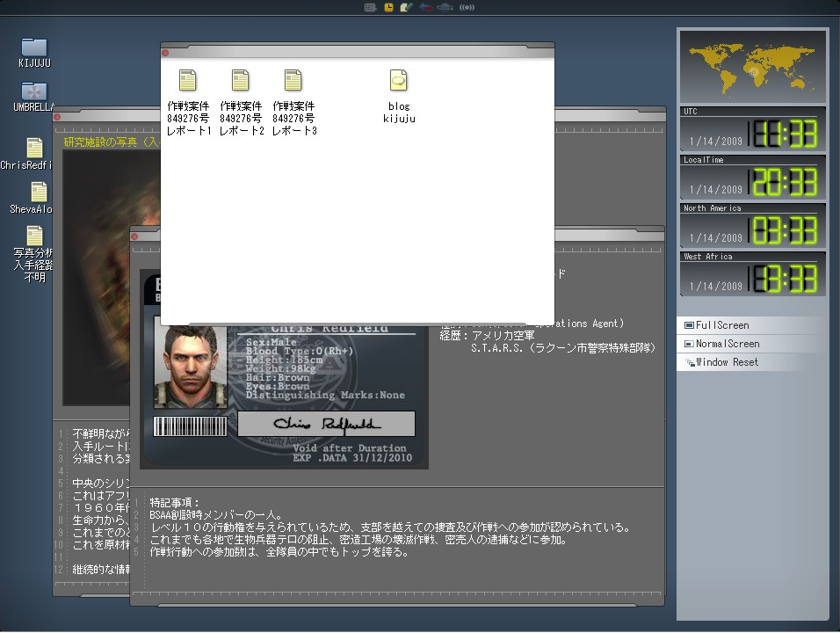Click the S.T.A.R.S.(ラクーン市警察特殊部隊) line
Screen dimensions: 840x633
coord(563,348)
